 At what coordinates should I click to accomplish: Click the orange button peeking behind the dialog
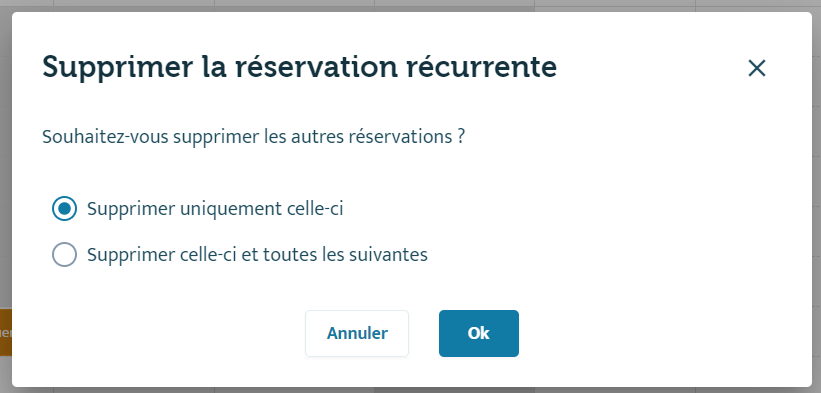click(6, 332)
